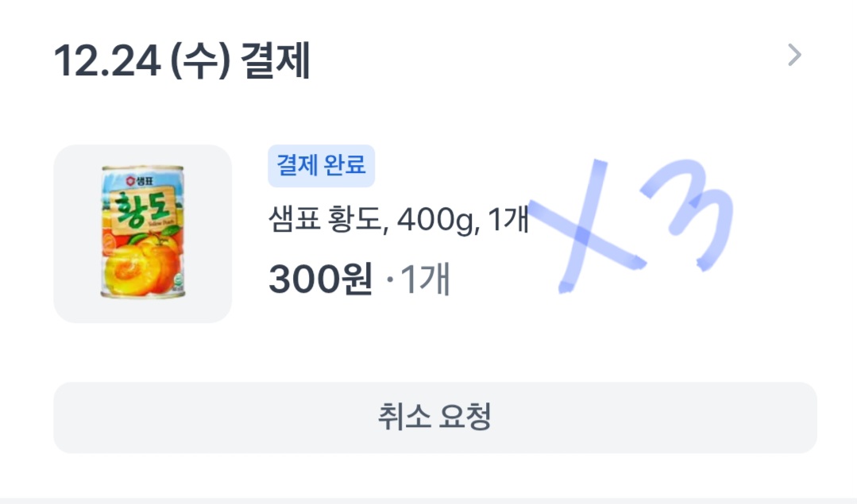This screenshot has height=504, width=857.
Task: Tap the handwritten blue number 3
Action: (x=689, y=214)
